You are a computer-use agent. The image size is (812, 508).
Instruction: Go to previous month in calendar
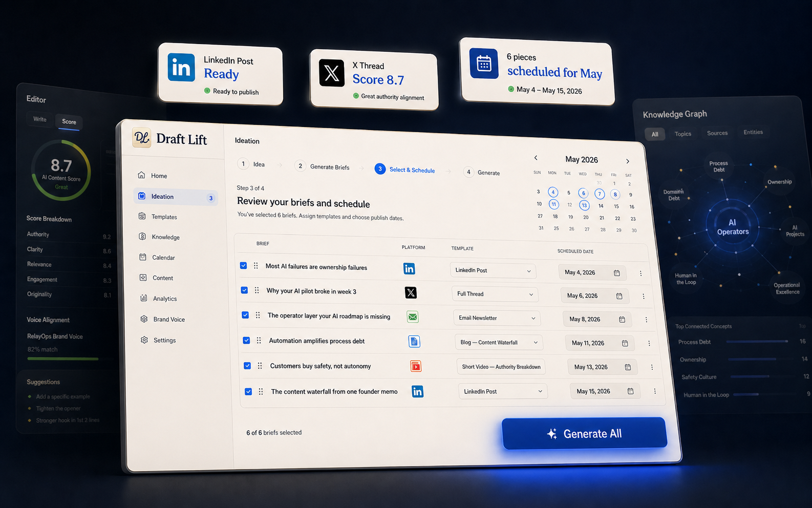(536, 158)
